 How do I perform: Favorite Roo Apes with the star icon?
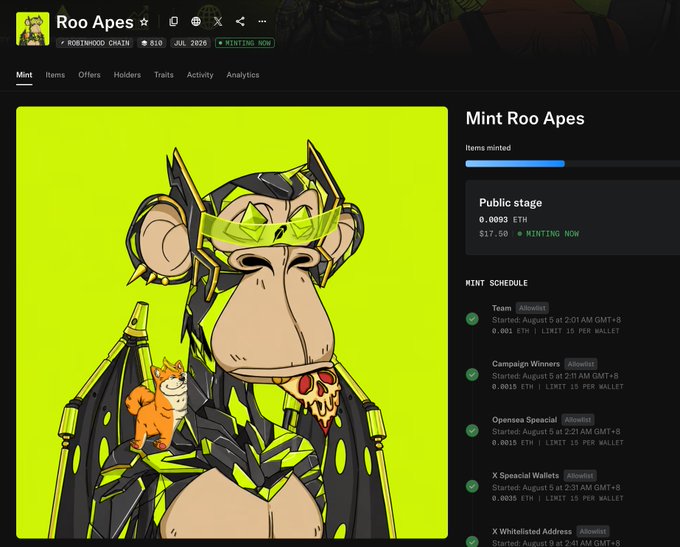(144, 22)
